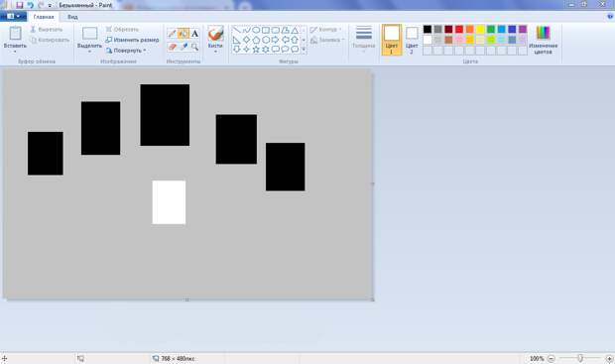Click the Save icon in title bar
Image resolution: width=615 pixels, height=364 pixels.
(19, 5)
